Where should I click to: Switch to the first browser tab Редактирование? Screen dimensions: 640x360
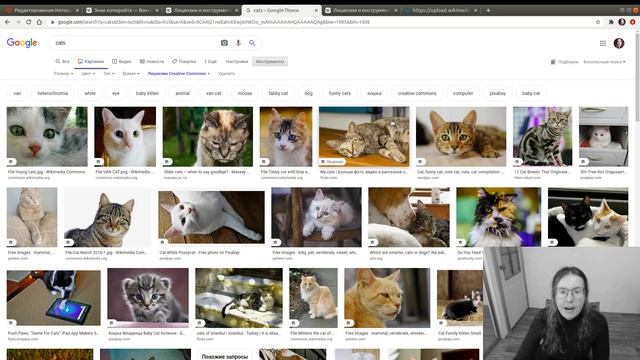tap(41, 10)
